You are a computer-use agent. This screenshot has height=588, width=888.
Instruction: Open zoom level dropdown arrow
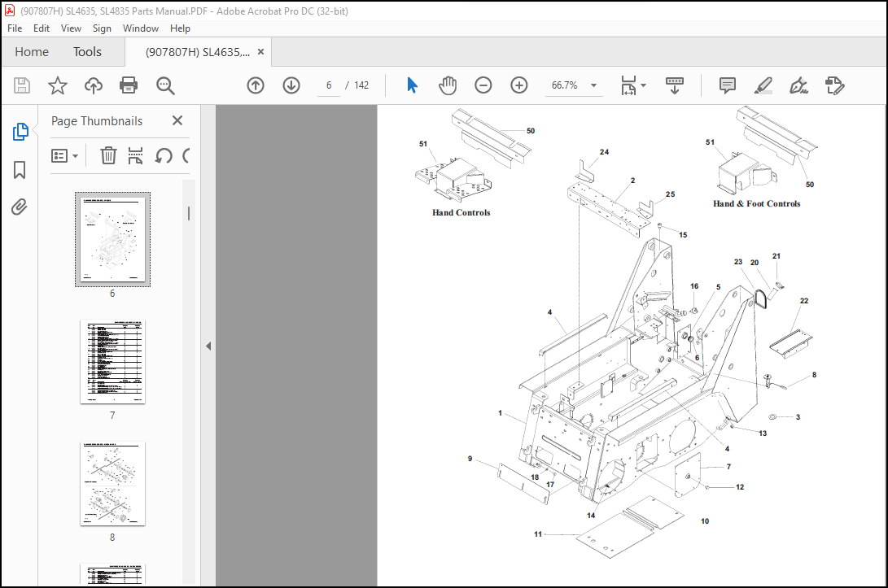593,85
